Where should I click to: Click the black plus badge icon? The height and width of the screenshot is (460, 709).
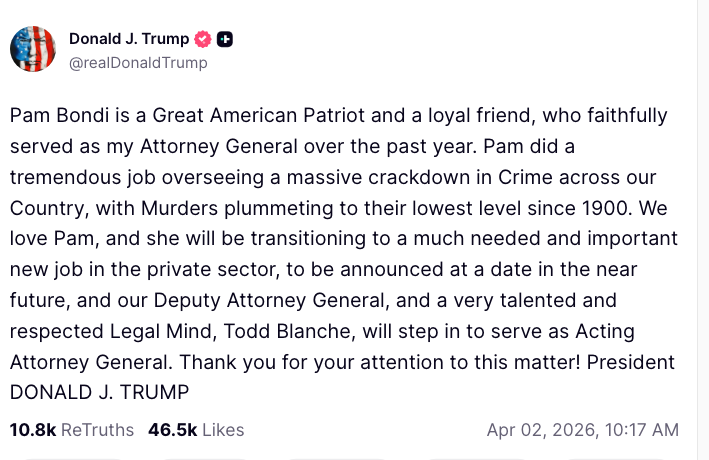[x=225, y=39]
